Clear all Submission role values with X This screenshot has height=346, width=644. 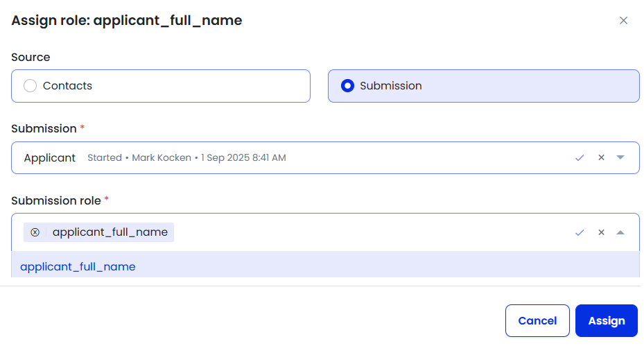(x=601, y=232)
